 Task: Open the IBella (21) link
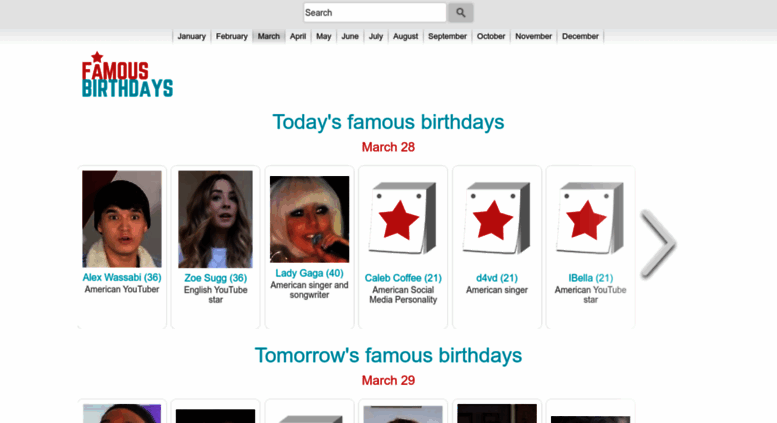pos(590,278)
